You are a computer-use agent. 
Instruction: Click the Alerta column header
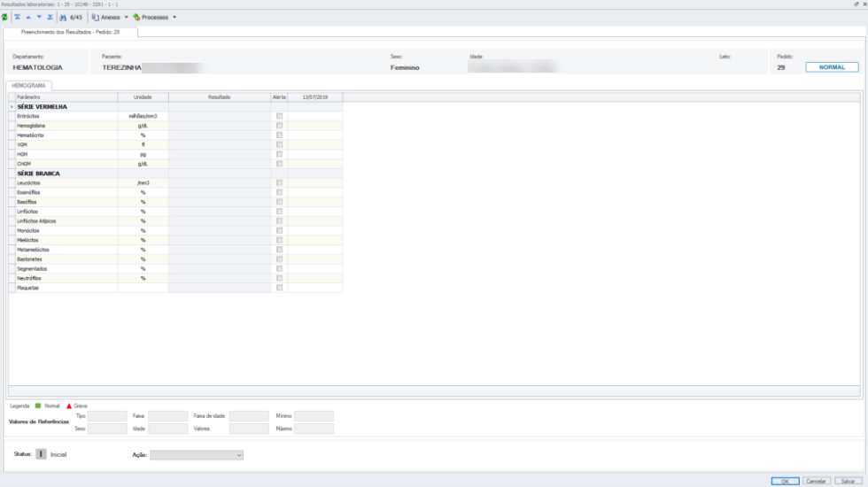click(279, 97)
